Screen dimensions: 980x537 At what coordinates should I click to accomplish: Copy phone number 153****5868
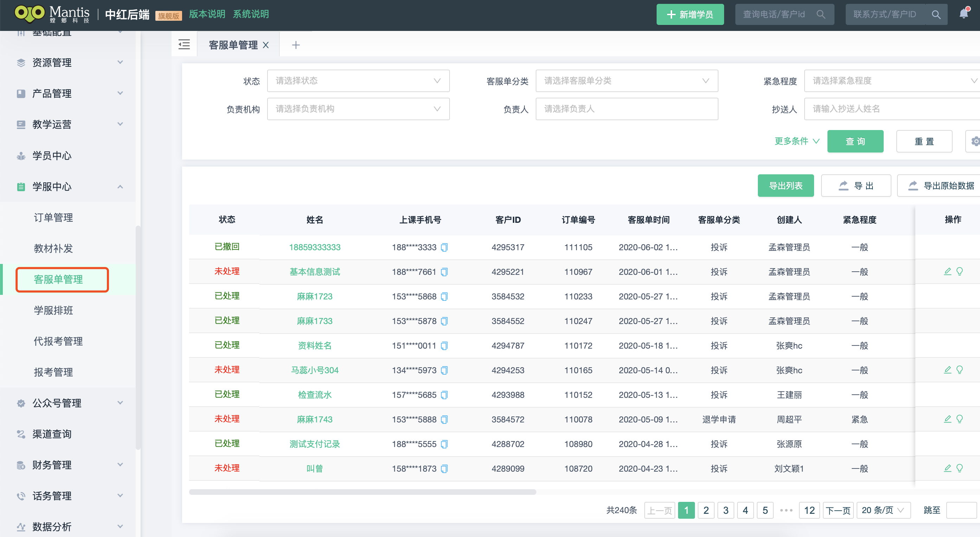point(444,296)
